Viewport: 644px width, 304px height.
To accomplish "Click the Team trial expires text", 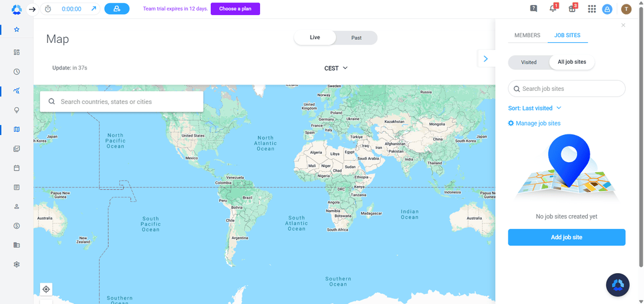I will click(x=176, y=9).
